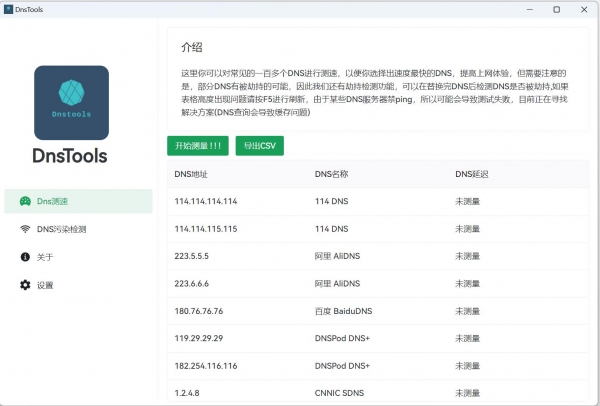Minimize the DnsTools window

coord(530,10)
